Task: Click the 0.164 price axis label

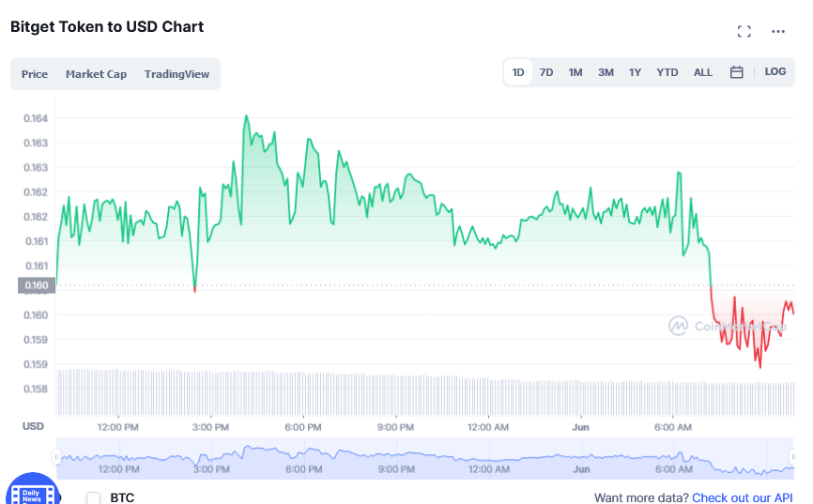Action: tap(36, 118)
